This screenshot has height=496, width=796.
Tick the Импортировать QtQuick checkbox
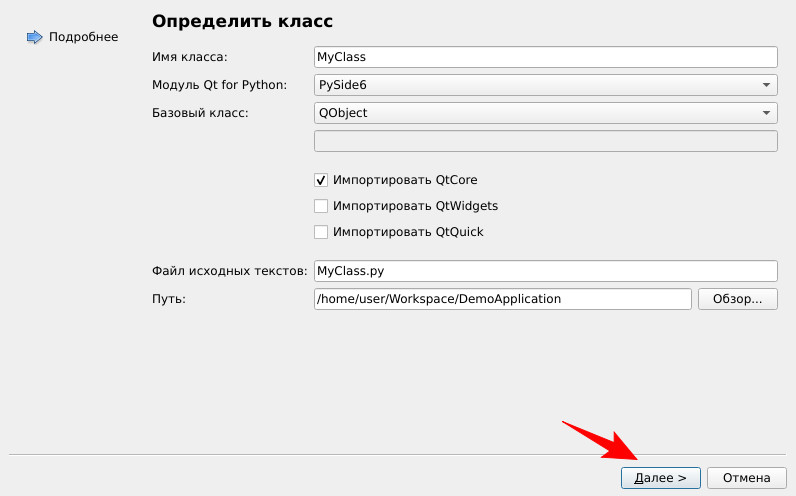click(321, 232)
